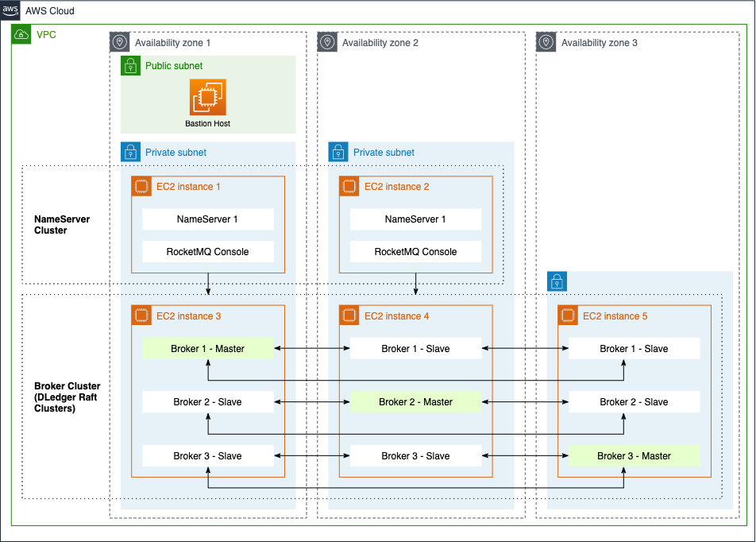Click the "AWS Cloud" title text
This screenshot has width=756, height=542.
(50, 10)
